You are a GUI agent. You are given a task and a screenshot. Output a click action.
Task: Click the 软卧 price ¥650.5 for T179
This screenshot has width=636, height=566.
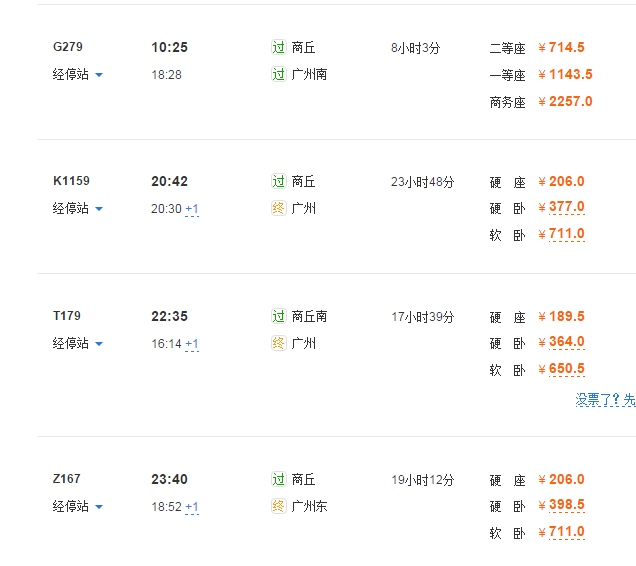coord(561,369)
